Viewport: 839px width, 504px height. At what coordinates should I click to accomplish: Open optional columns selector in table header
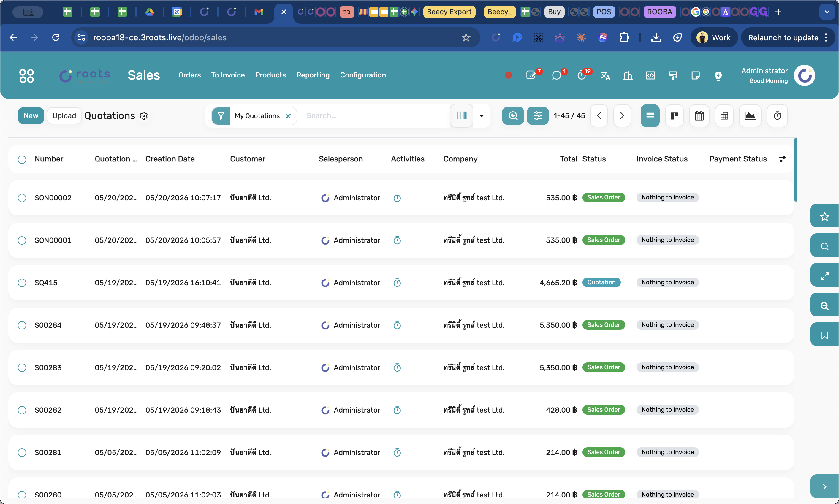782,159
